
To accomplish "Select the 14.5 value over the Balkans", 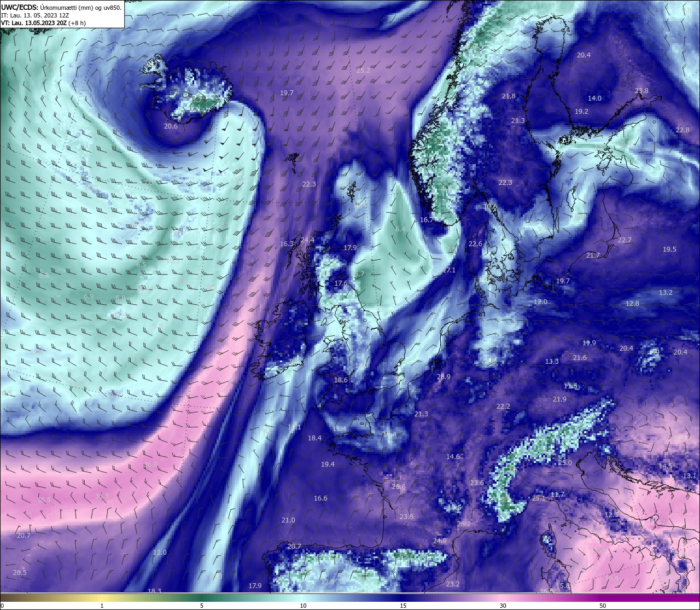I will tap(666, 466).
